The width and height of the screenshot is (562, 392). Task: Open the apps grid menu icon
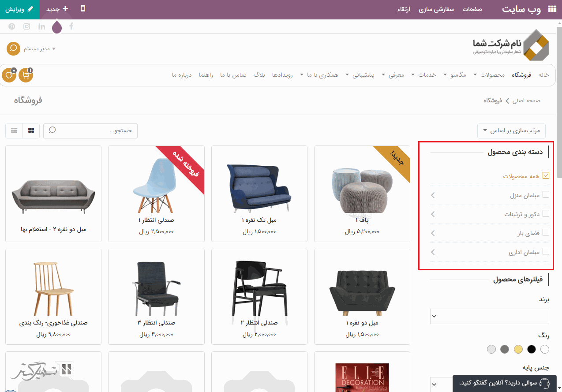[552, 9]
